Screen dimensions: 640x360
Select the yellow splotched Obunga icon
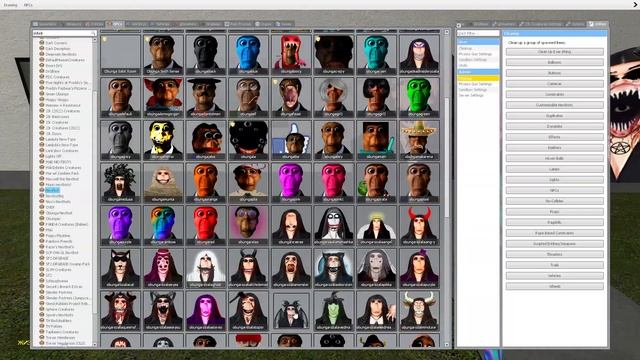click(x=163, y=140)
